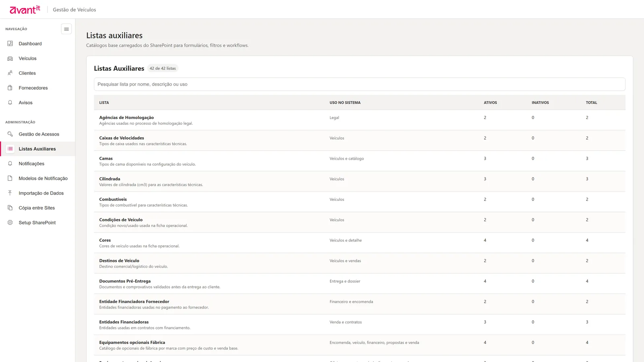
Task: Select Listas Auxiliares in the sidebar
Action: [x=37, y=149]
